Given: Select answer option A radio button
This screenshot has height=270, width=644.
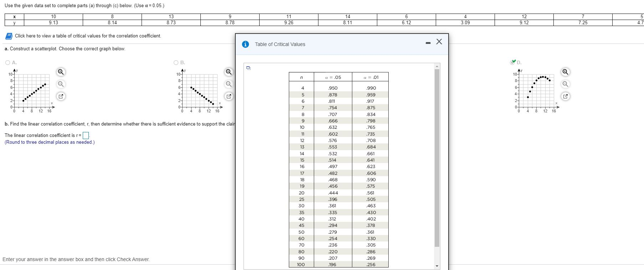Looking at the screenshot, I should coord(8,62).
